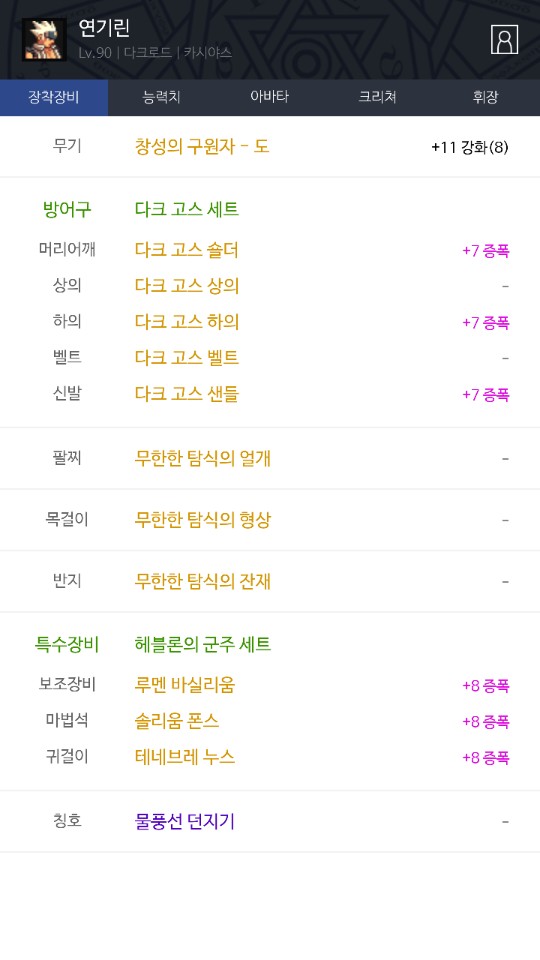View the 다크 고스 상의 item

click(187, 286)
